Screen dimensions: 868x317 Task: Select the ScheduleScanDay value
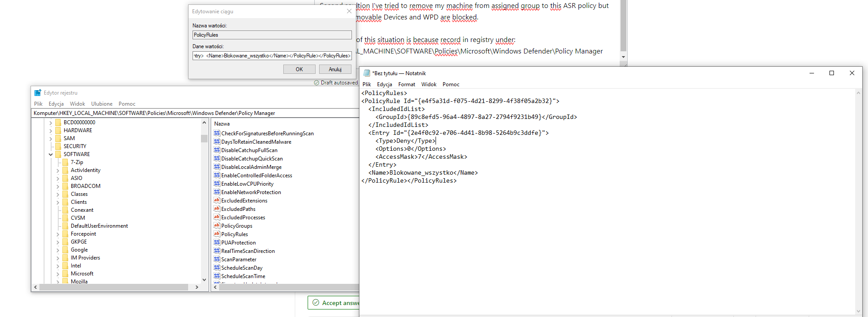pyautogui.click(x=242, y=268)
